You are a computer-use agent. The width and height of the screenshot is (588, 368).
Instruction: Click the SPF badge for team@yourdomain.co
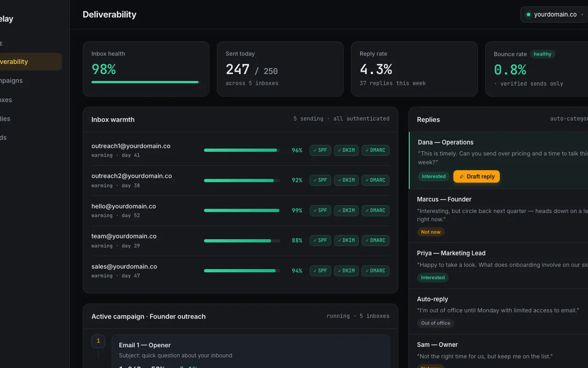tap(320, 241)
